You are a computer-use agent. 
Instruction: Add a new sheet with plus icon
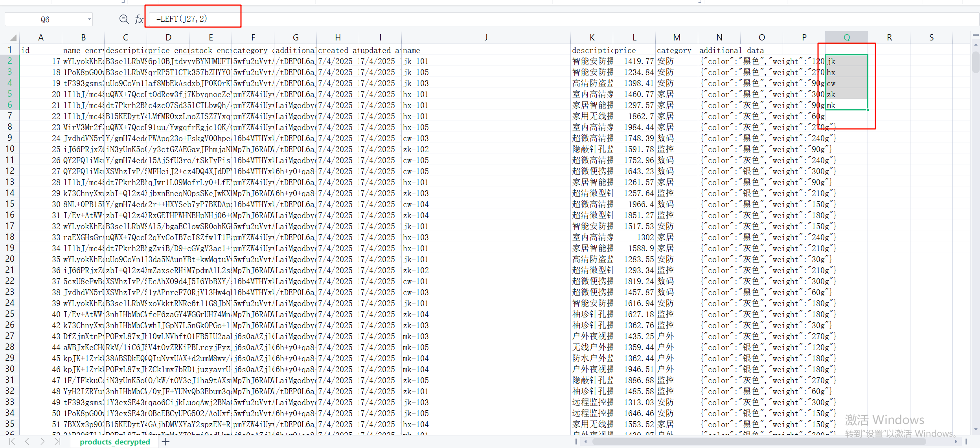point(166,442)
